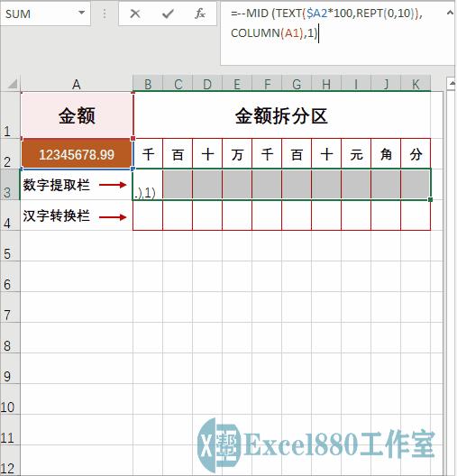The width and height of the screenshot is (457, 476).
Task: Open Insert Function fx dialog
Action: pyautogui.click(x=200, y=14)
